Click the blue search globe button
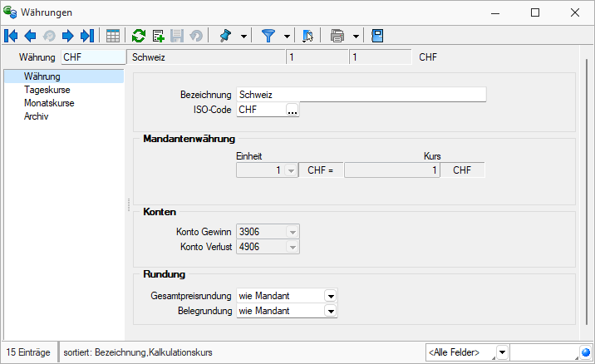 pos(586,352)
